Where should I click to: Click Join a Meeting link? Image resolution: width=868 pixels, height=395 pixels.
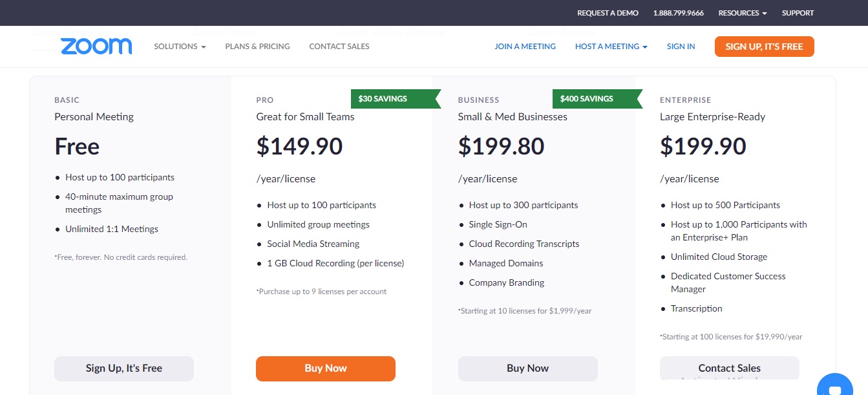coord(525,47)
